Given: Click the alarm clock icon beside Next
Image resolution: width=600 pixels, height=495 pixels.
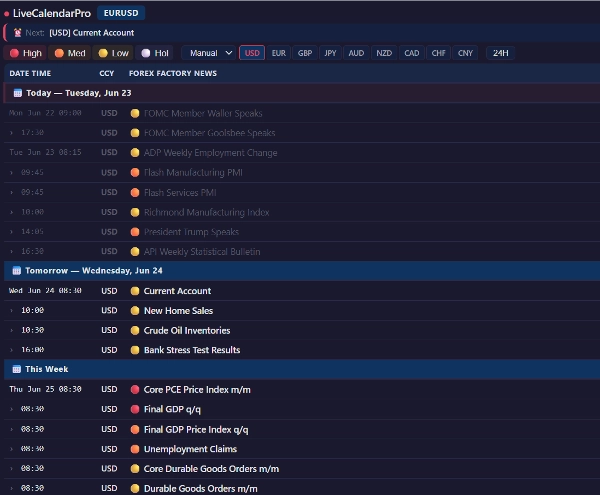Looking at the screenshot, I should (x=18, y=33).
